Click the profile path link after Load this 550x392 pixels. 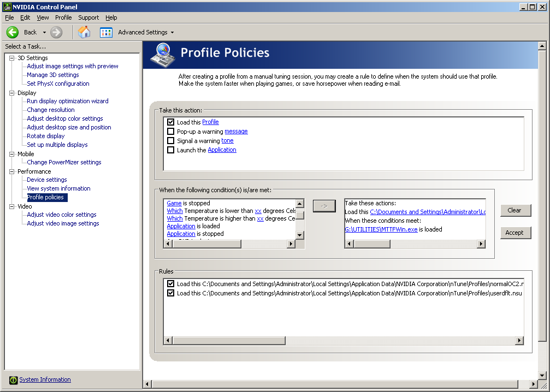[428, 212]
